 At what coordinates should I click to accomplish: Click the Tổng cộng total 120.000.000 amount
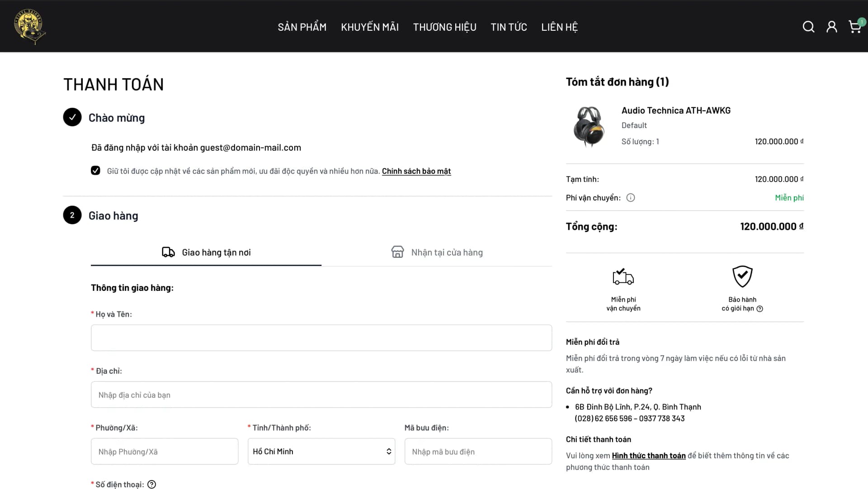[772, 227]
